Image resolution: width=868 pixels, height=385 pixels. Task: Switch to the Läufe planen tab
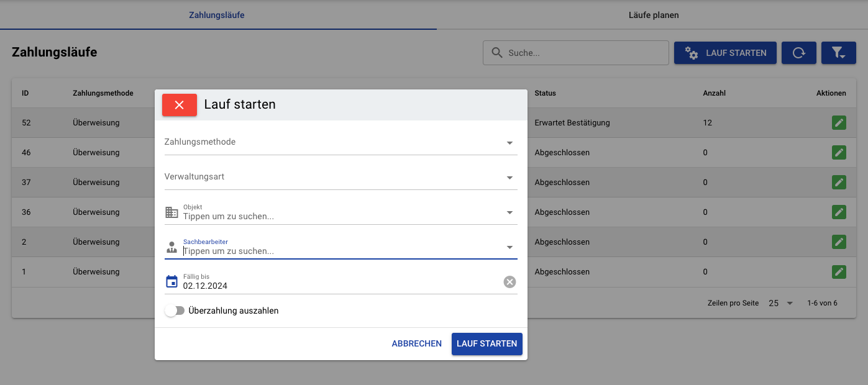653,15
